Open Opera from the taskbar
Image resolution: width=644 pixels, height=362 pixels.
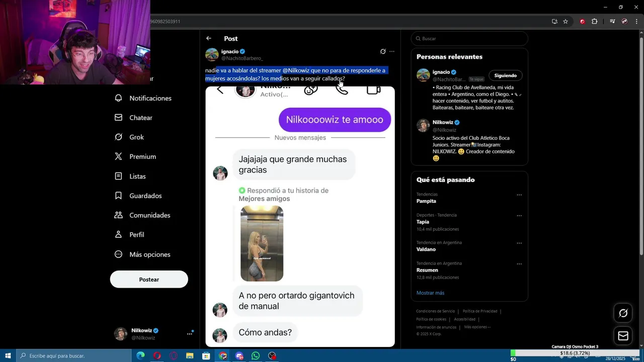(x=157, y=356)
